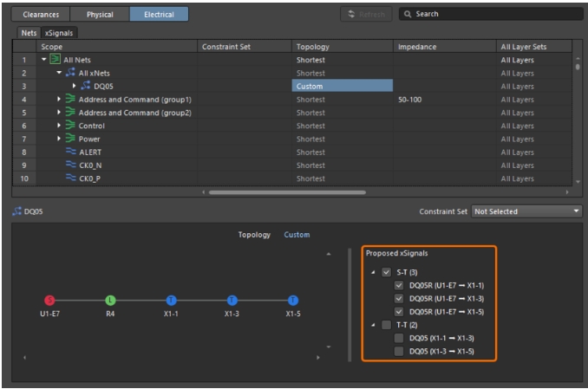Viewport: 588px width, 389px height.
Task: Click the DQ05 xNet icon in the table
Action: 86,86
